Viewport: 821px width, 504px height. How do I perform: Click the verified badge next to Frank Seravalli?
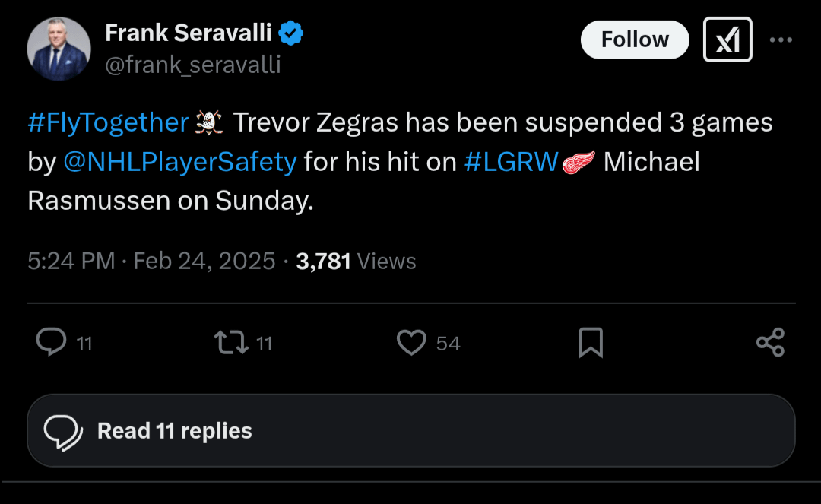(291, 33)
